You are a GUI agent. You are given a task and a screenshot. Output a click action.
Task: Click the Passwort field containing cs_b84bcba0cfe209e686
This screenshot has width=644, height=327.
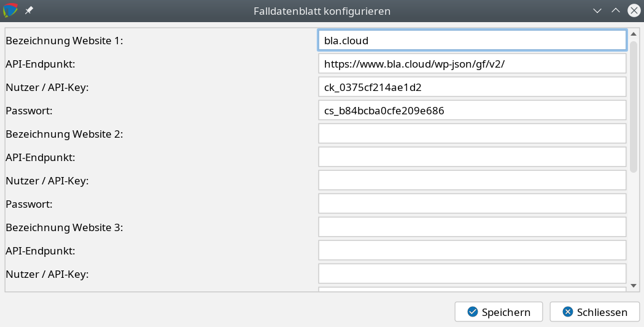[x=471, y=111]
